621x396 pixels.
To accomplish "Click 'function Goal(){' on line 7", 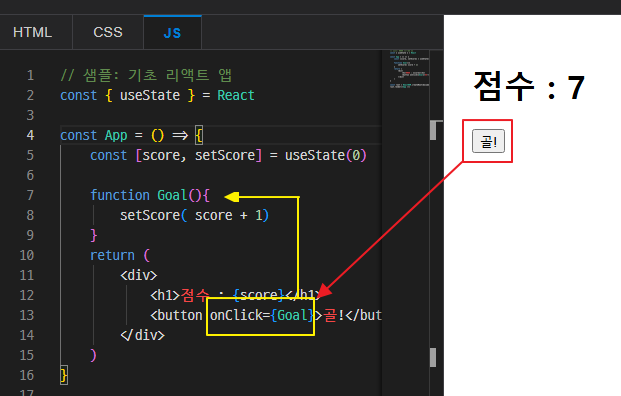I will (150, 195).
